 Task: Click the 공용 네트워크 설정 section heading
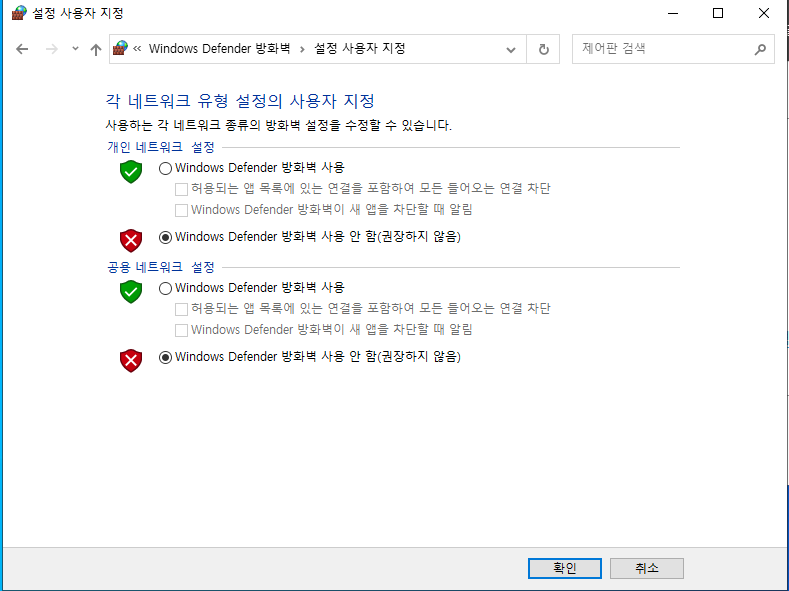(161, 267)
